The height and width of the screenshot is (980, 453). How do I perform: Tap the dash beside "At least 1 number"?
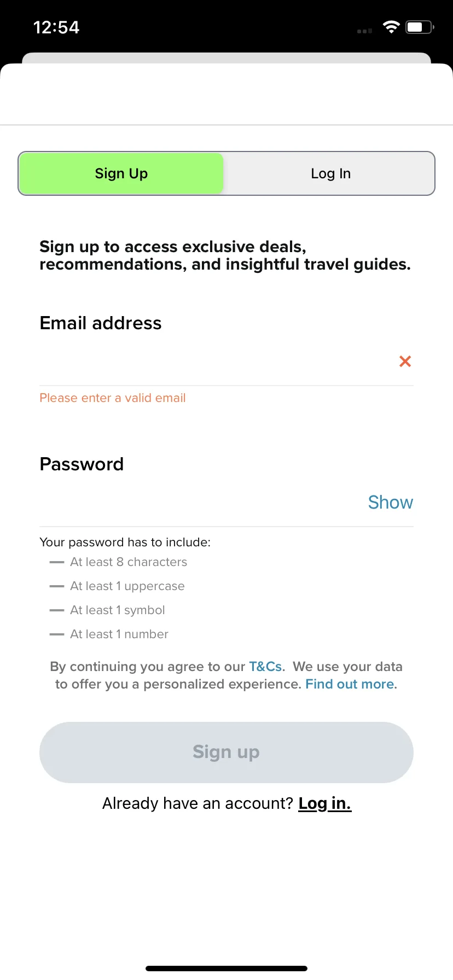coord(57,634)
